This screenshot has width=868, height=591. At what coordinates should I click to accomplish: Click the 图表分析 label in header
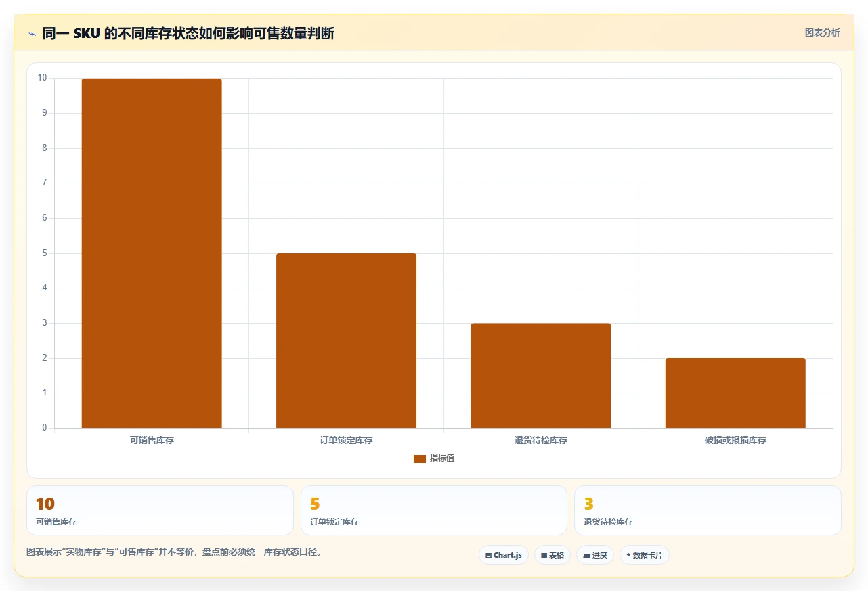coord(822,32)
